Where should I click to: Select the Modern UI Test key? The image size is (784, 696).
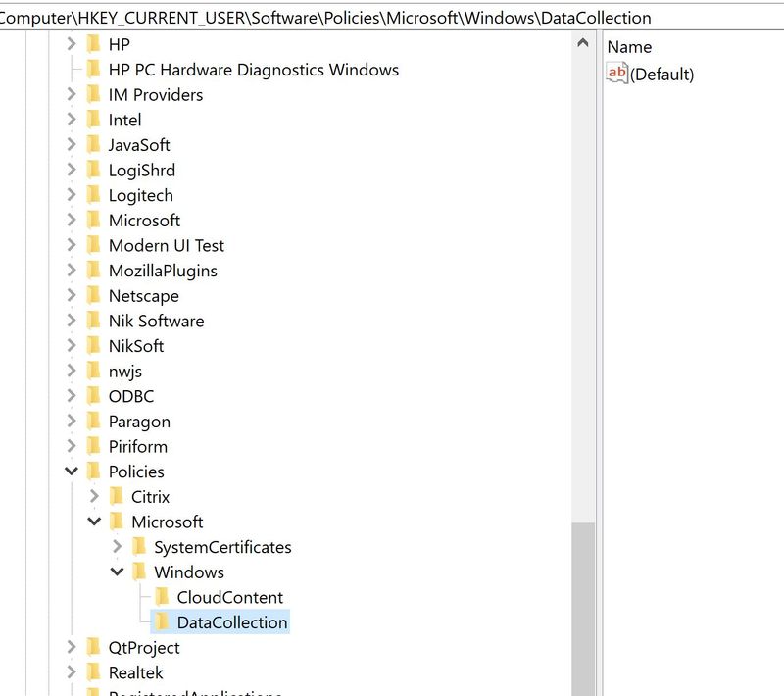pos(166,245)
